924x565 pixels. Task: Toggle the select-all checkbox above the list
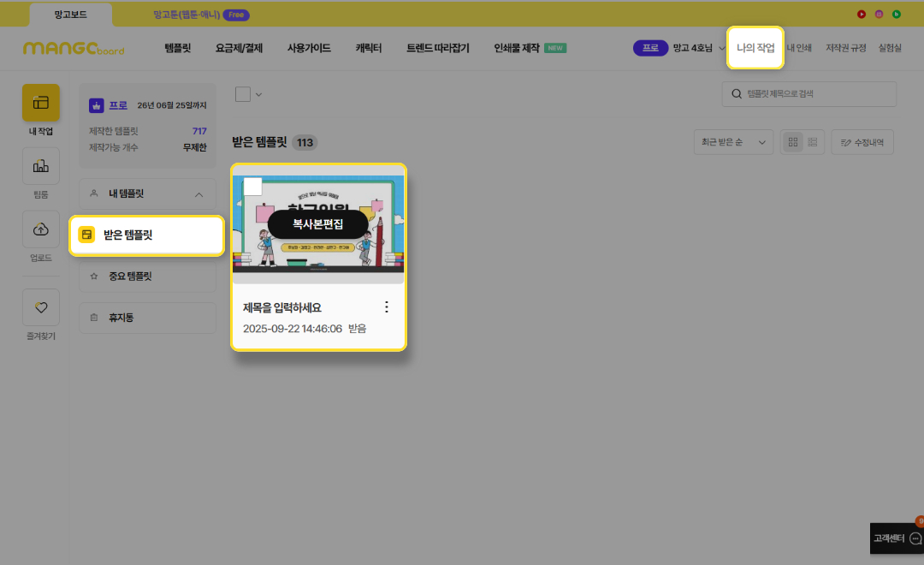click(x=243, y=94)
